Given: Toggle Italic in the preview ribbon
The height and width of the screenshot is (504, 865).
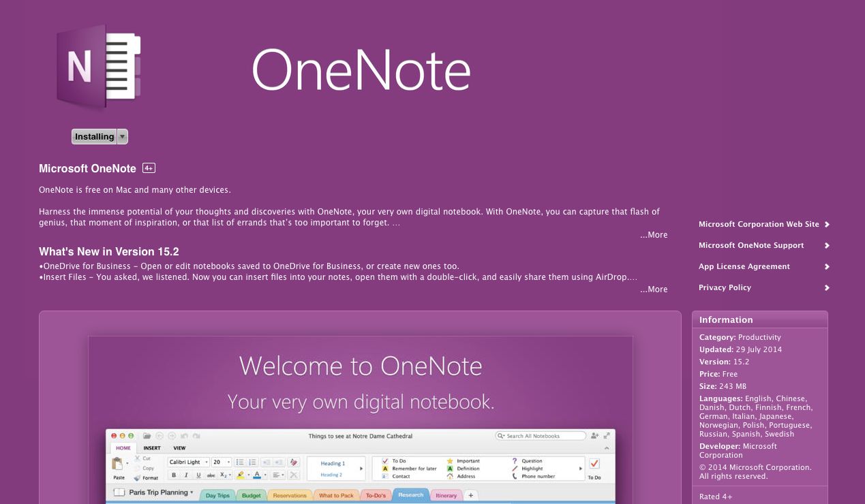Looking at the screenshot, I should [x=186, y=475].
